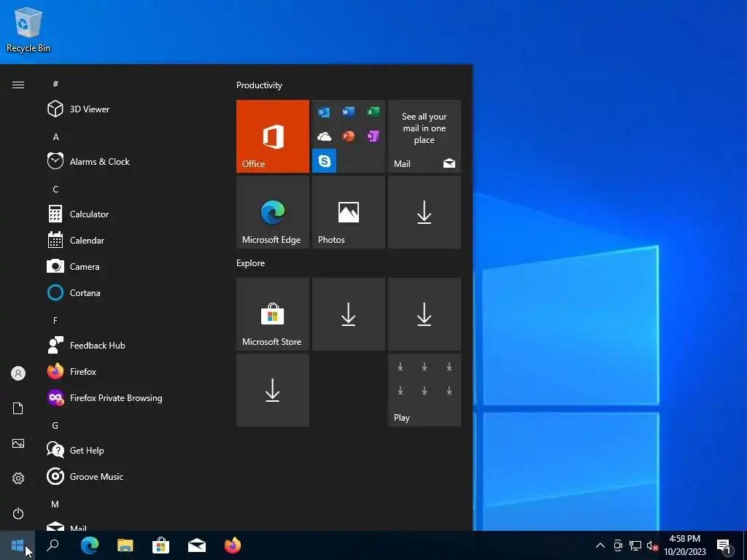Viewport: 747px width, 560px height.
Task: Open Outlook in the Office apps tile
Action: coord(324,112)
